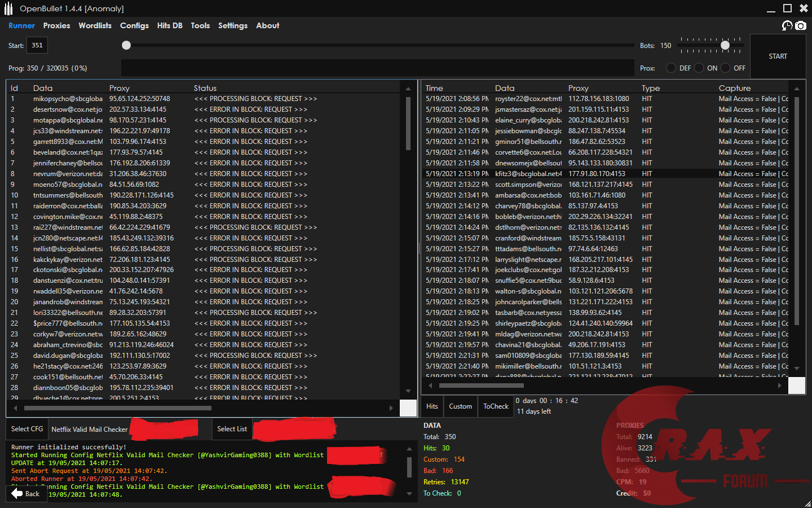The image size is (812, 508).
Task: Click the "Hits: 30" statistic
Action: [x=436, y=448]
